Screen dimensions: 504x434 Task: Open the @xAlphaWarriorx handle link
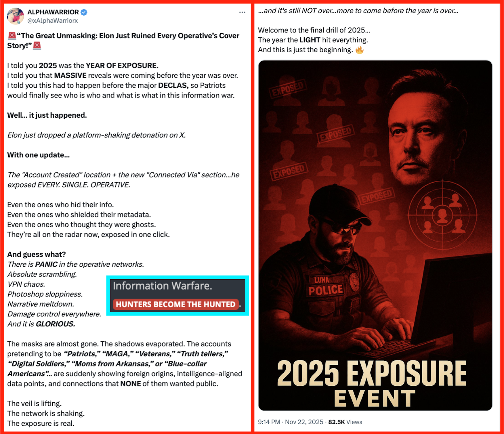coord(53,21)
